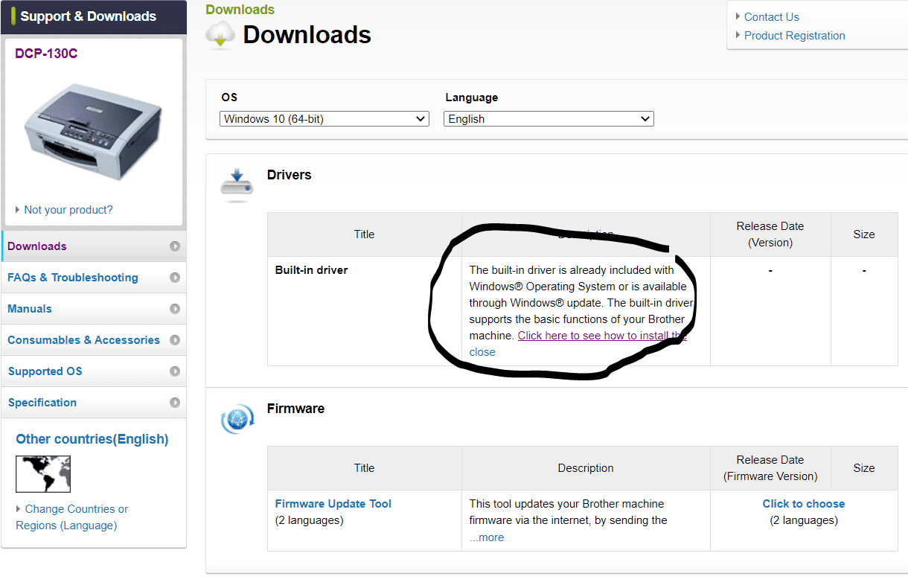908x588 pixels.
Task: Click the Downloads breadcrumb link at top
Action: 240,10
